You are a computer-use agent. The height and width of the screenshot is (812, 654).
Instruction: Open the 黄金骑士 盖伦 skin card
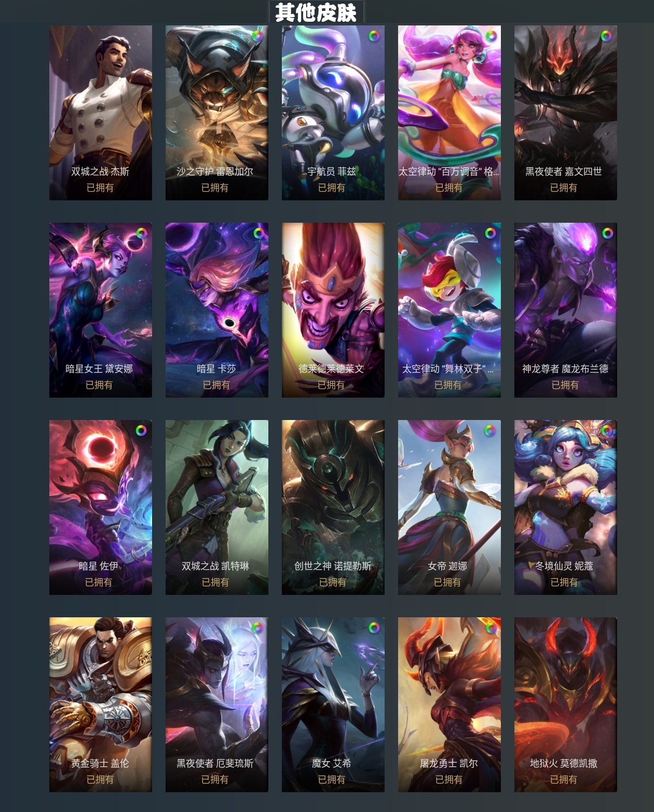point(101,705)
